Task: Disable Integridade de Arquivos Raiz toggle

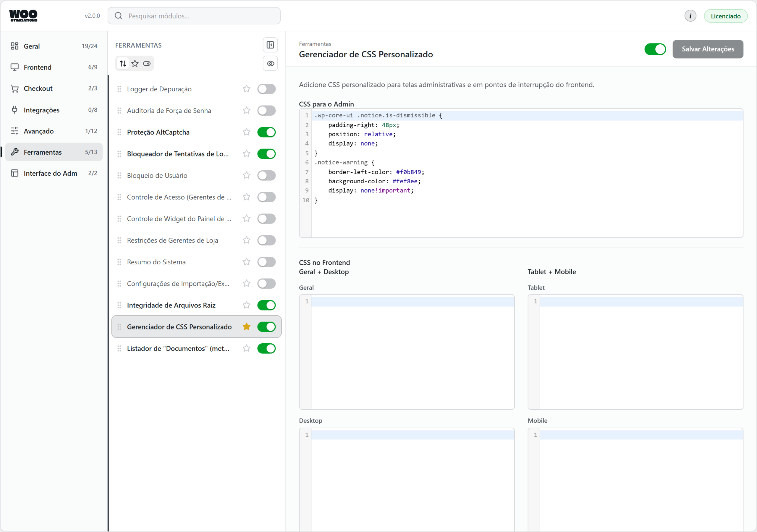Action: pyautogui.click(x=266, y=305)
